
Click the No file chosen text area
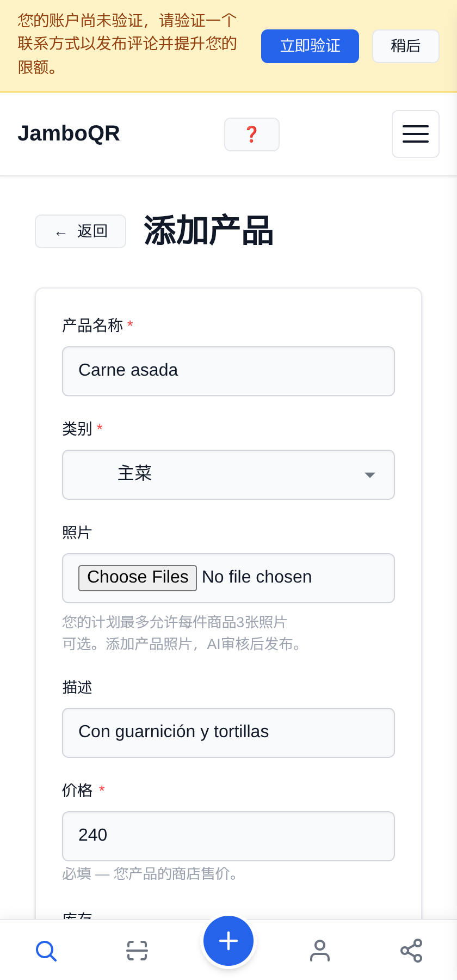pos(257,577)
